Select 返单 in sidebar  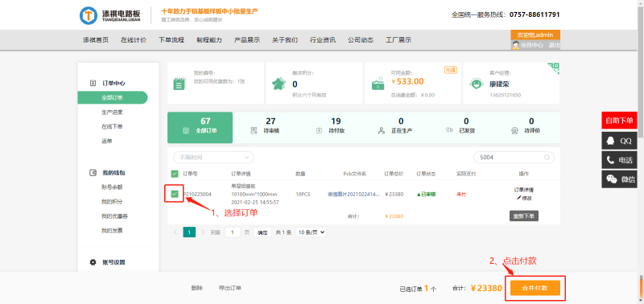[x=107, y=141]
